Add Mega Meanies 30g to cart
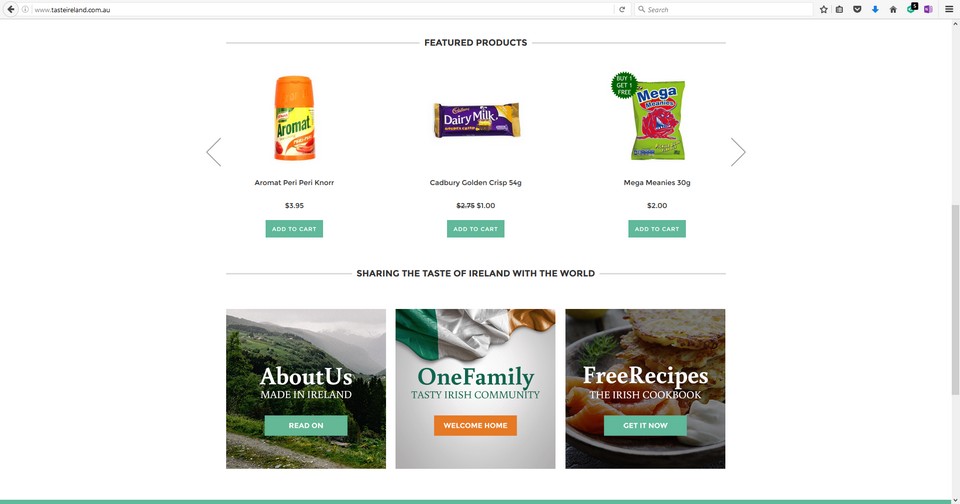 point(657,229)
